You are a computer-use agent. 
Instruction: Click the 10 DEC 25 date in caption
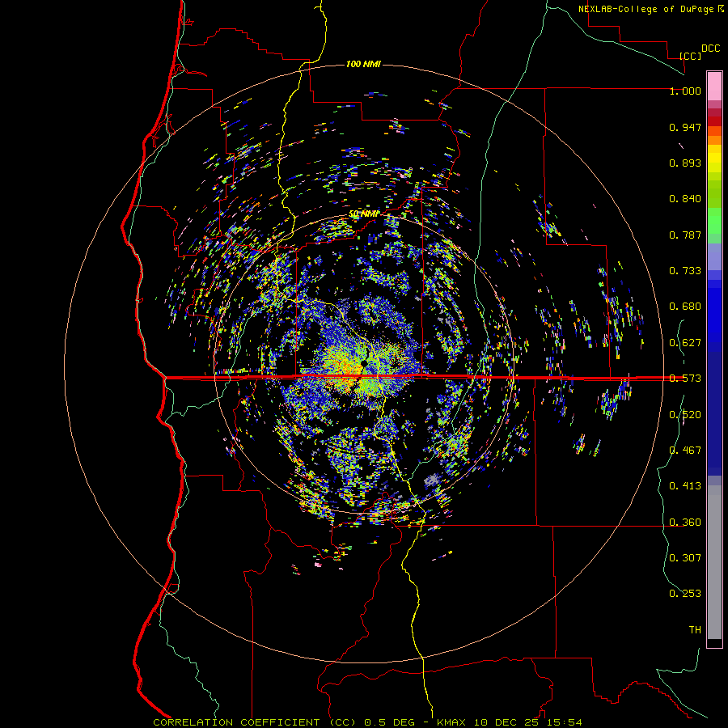(x=506, y=722)
